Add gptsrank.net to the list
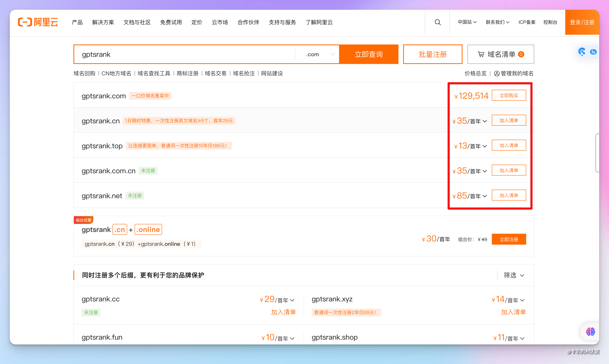609x364 pixels. (x=509, y=195)
